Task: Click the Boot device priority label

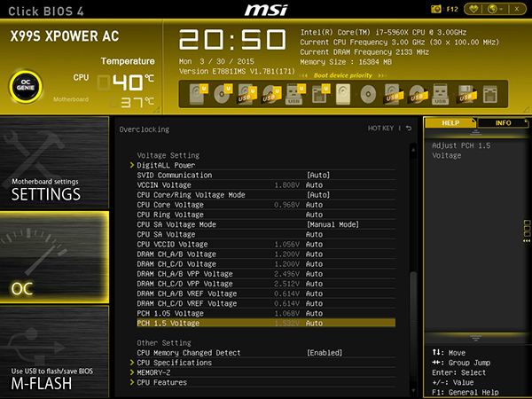Action: click(342, 75)
